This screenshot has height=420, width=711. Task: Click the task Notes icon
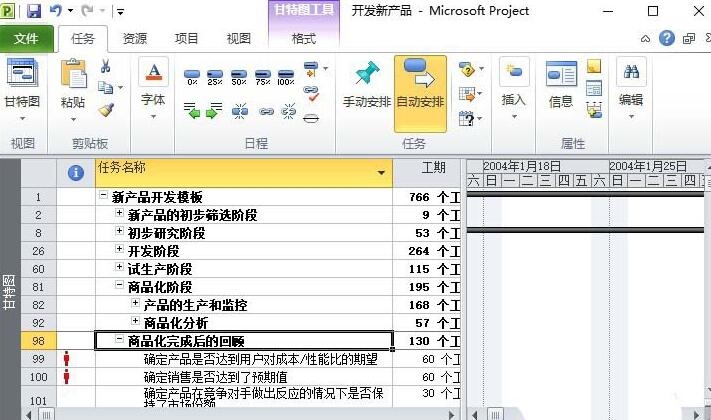point(594,66)
